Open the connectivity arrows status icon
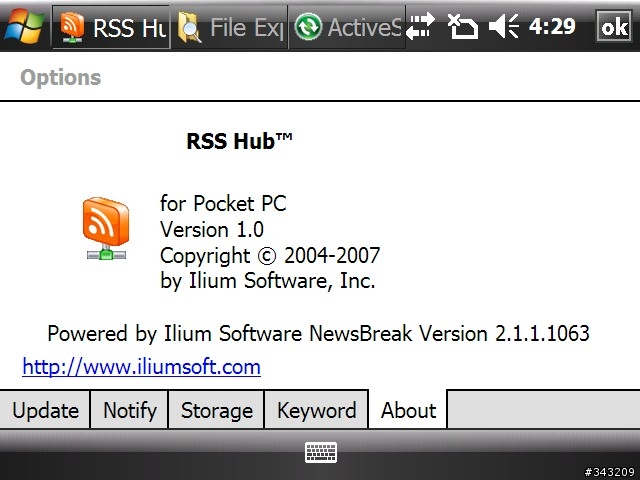 pyautogui.click(x=420, y=27)
